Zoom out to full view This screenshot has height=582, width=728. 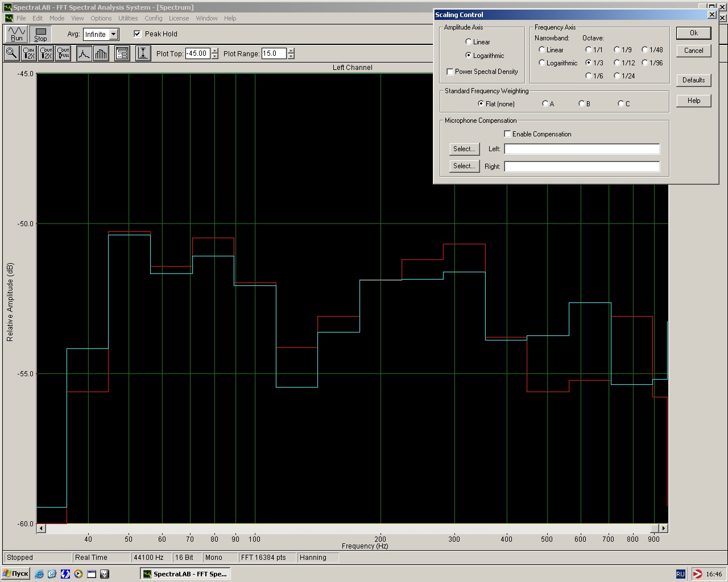click(x=63, y=53)
